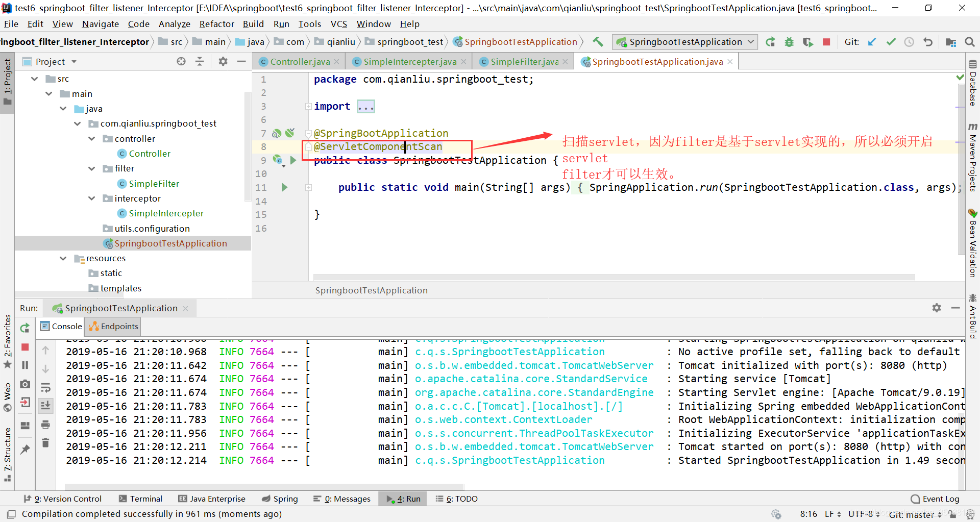Print console output using printer icon

click(45, 425)
